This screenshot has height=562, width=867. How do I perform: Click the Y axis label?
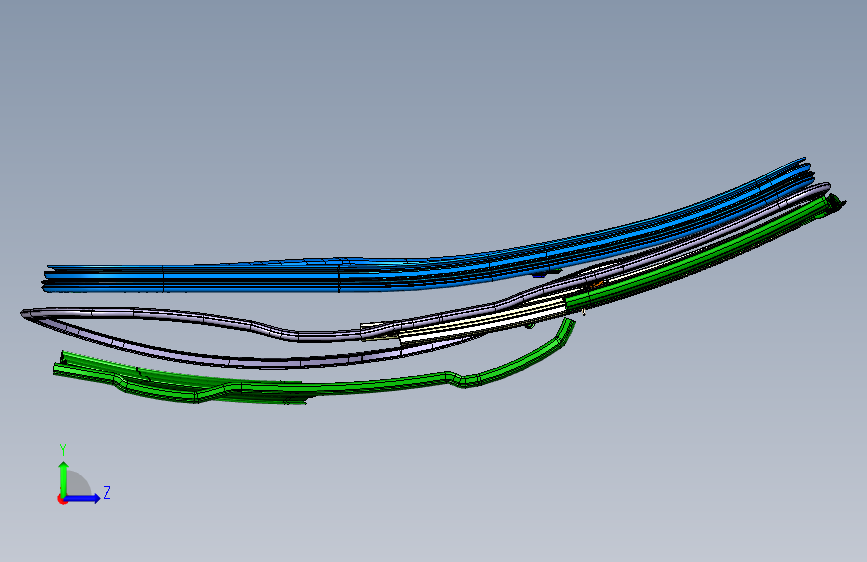pyautogui.click(x=63, y=450)
